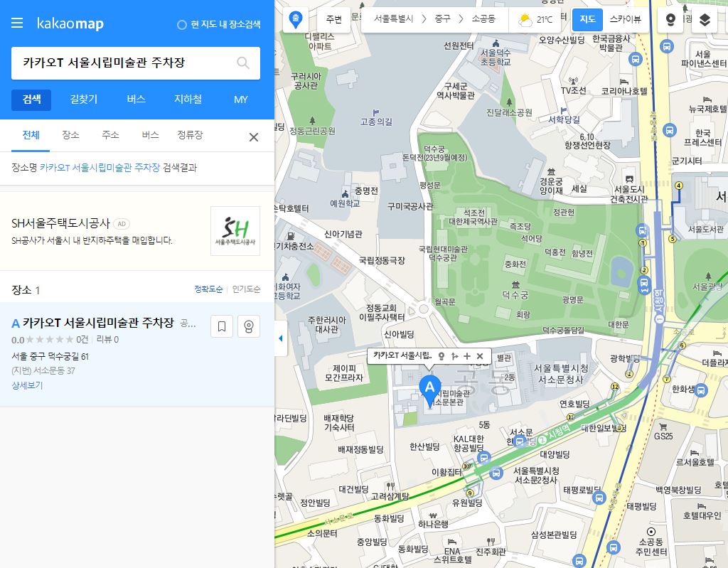Start directions from the map popup
This screenshot has width=728, height=568.
[454, 356]
